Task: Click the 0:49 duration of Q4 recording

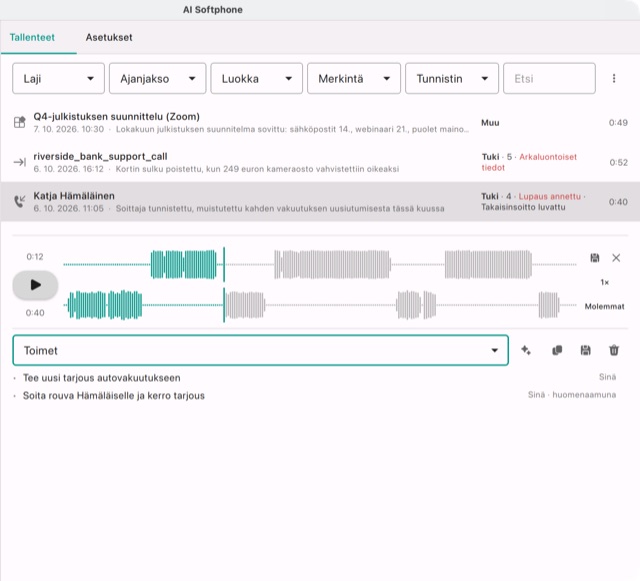Action: point(618,122)
